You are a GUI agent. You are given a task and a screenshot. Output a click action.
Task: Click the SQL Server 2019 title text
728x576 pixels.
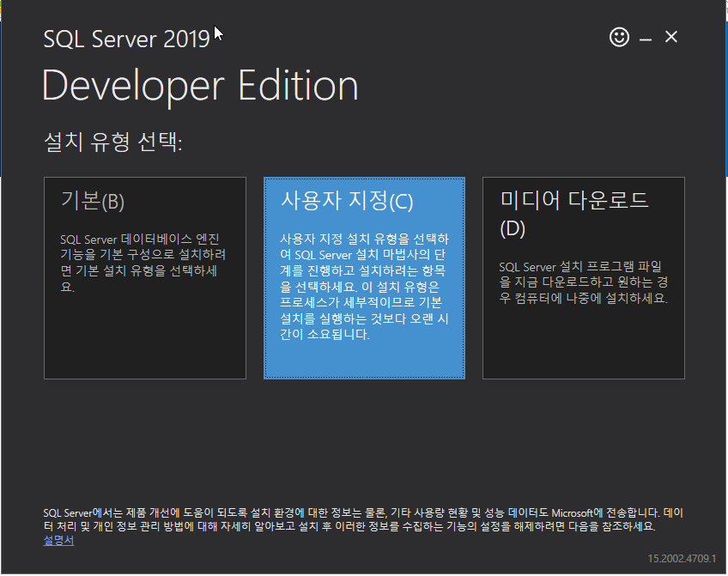[x=126, y=39]
